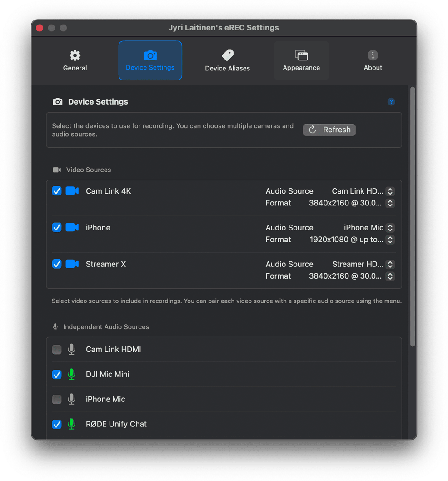This screenshot has height=481, width=448.
Task: Go to the About section
Action: click(x=373, y=60)
